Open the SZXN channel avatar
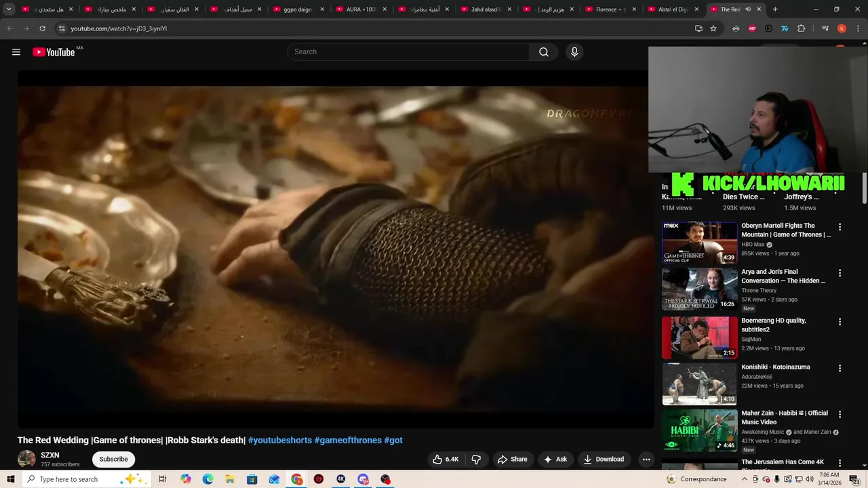 click(26, 459)
